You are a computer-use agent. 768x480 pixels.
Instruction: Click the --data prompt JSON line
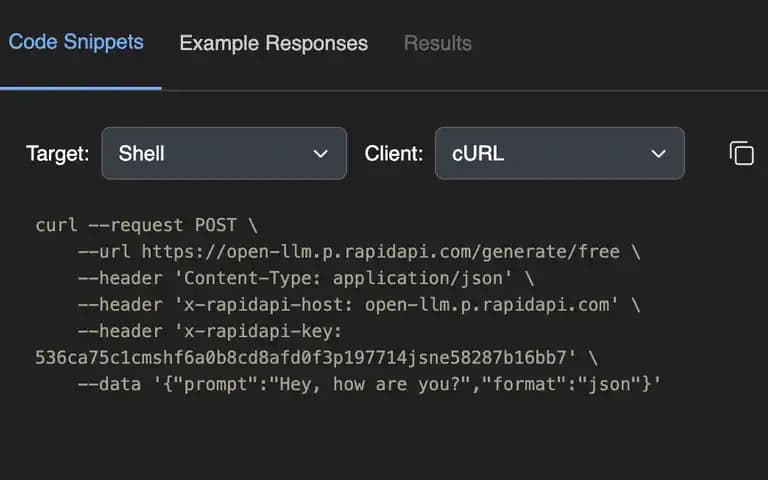[369, 384]
